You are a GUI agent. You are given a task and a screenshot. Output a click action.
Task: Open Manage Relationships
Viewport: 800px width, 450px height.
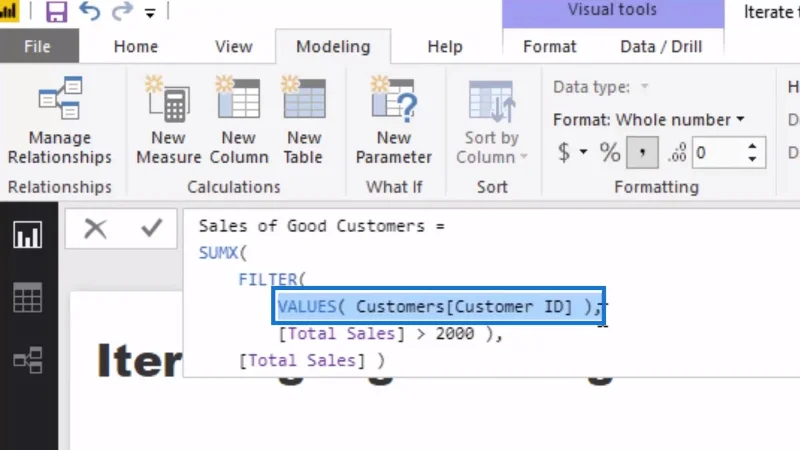pyautogui.click(x=60, y=120)
